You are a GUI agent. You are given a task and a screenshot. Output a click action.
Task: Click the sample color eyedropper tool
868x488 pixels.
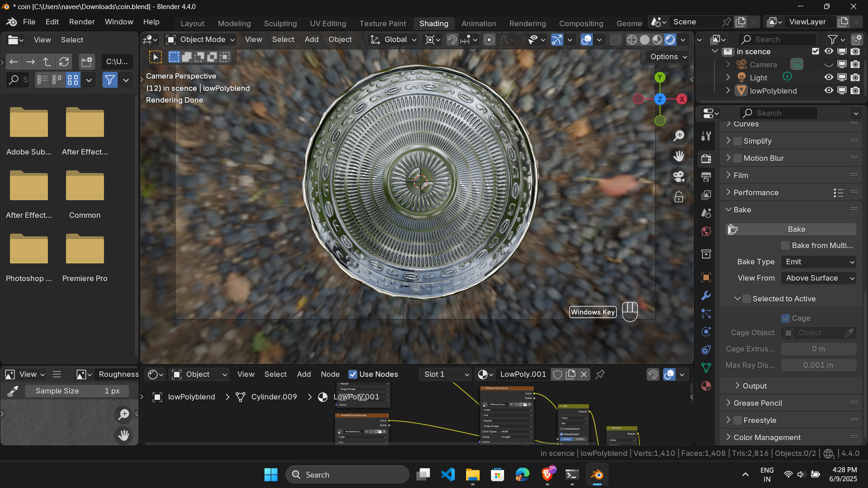point(13,391)
